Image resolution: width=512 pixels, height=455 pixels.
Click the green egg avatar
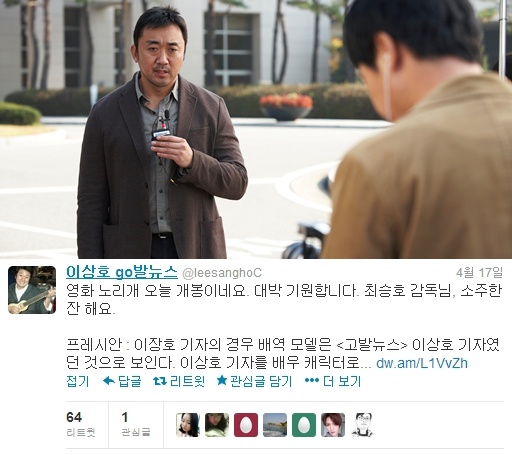tap(304, 425)
